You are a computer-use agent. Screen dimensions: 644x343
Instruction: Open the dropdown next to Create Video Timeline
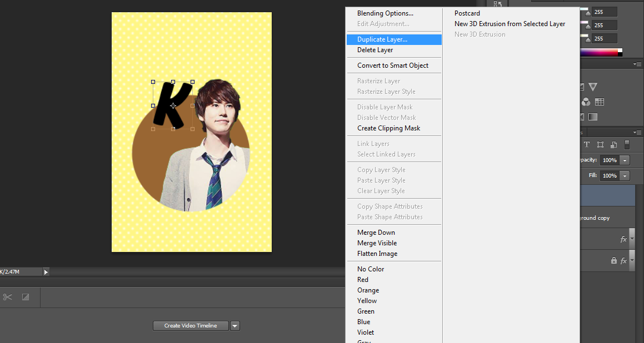pyautogui.click(x=235, y=326)
